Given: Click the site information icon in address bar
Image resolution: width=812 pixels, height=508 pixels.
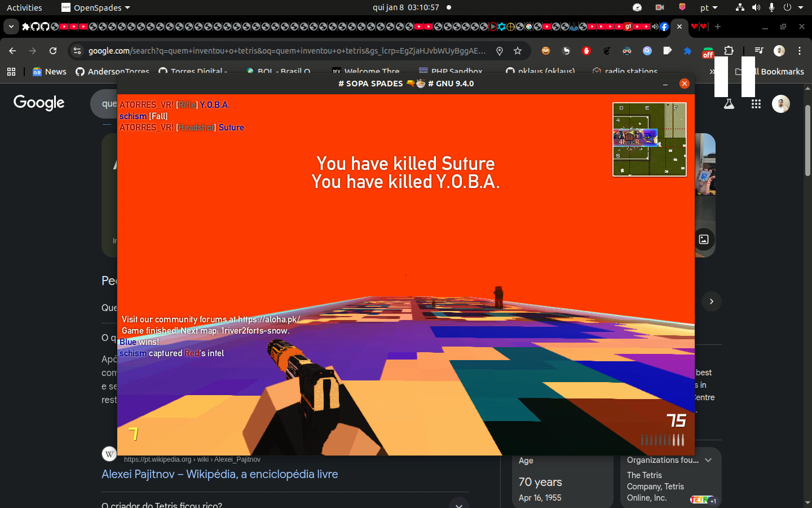Looking at the screenshot, I should pyautogui.click(x=77, y=51).
